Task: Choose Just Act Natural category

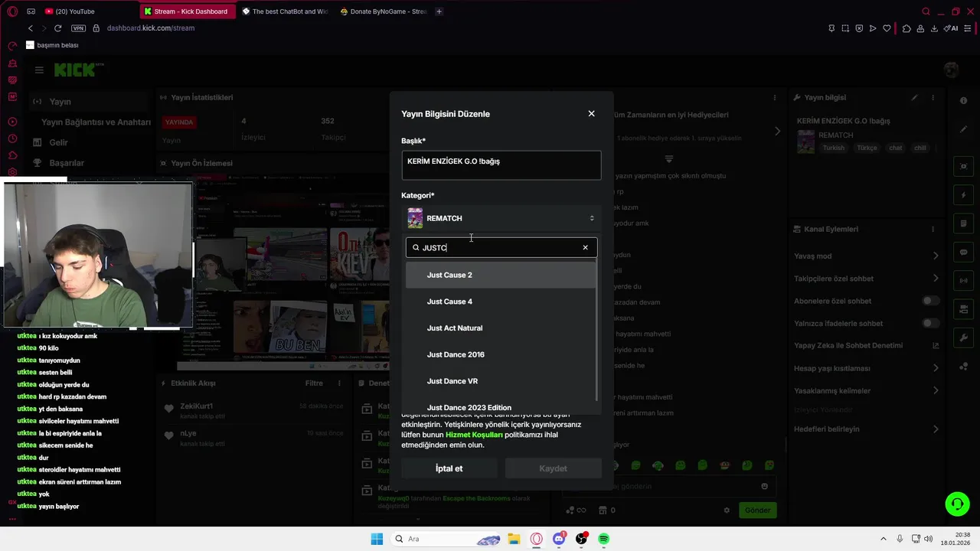Action: 501,328
